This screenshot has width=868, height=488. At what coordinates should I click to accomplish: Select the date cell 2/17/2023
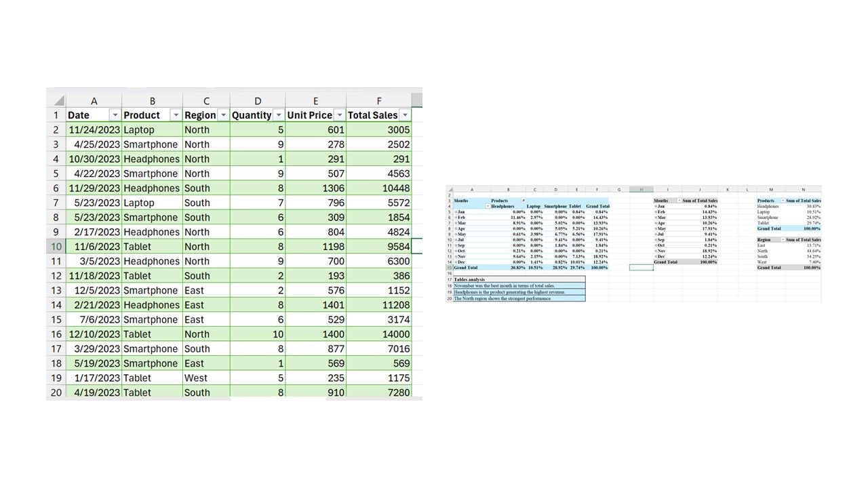94,232
